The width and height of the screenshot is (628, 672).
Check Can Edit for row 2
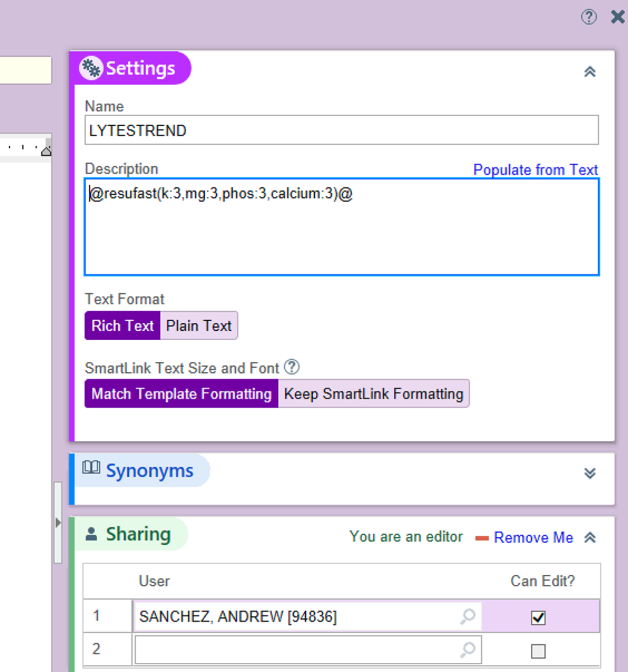coord(538,651)
